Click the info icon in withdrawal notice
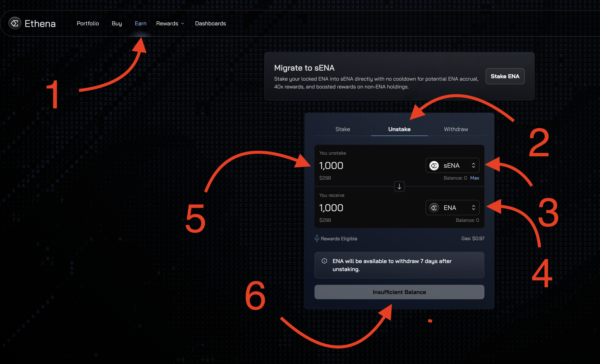The image size is (600, 364). click(x=324, y=261)
